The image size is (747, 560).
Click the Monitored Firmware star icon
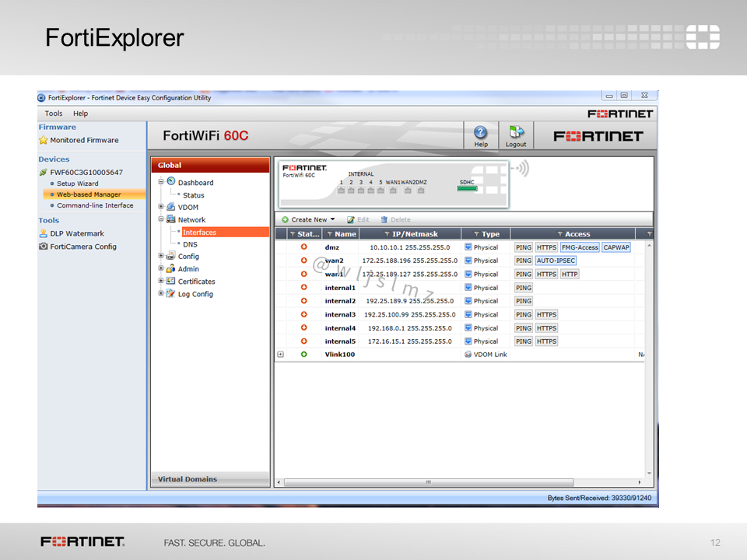tap(44, 140)
